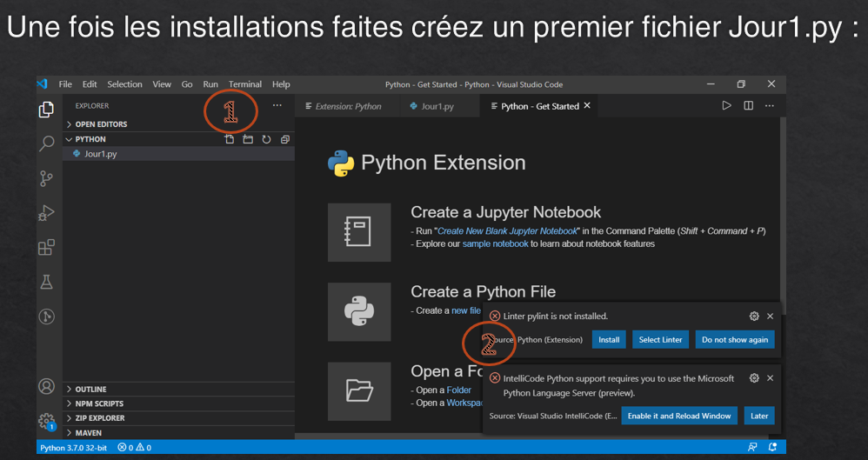Viewport: 868px width, 460px height.
Task: Click the New File icon in Python folder header
Action: (230, 139)
